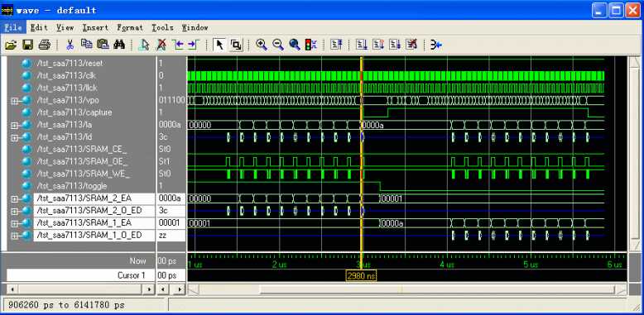Expand the /tst_saa7113/SRAM_2_EA bus
This screenshot has width=644, height=315.
click(x=14, y=199)
